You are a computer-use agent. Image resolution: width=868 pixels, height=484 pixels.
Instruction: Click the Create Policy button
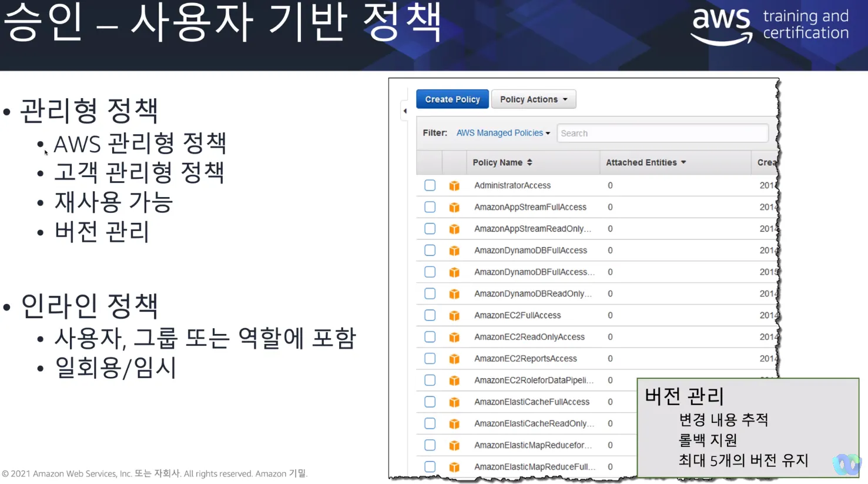[x=453, y=99]
